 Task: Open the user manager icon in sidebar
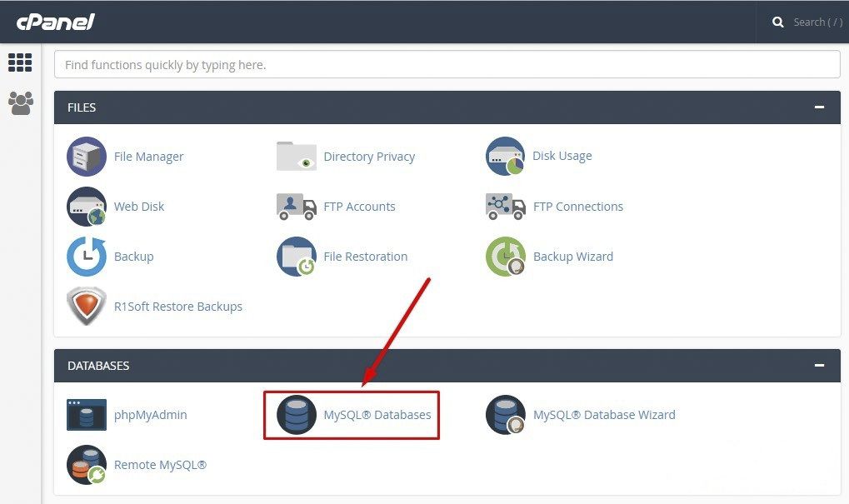click(x=21, y=102)
